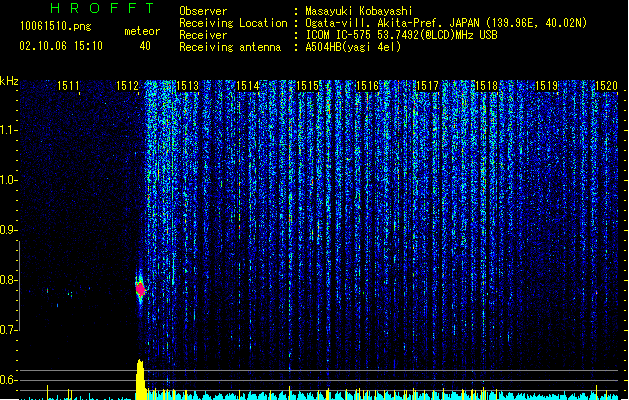
Task: Click time marker 1514
Action: pos(248,85)
